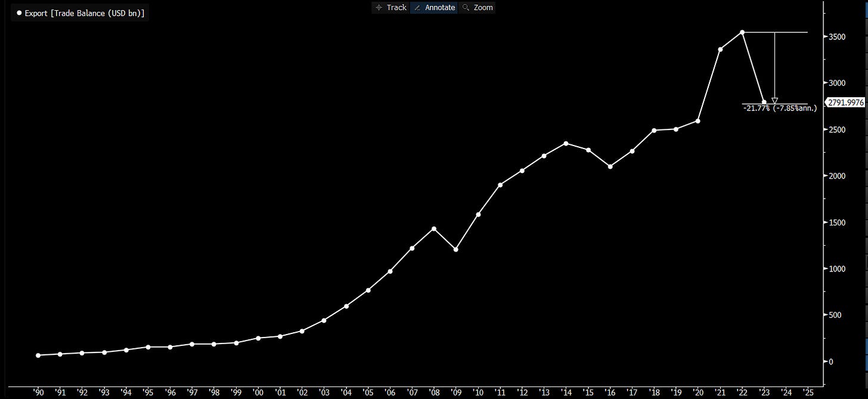Click the '00 x-axis label
Image resolution: width=868 pixels, height=399 pixels.
[x=258, y=392]
